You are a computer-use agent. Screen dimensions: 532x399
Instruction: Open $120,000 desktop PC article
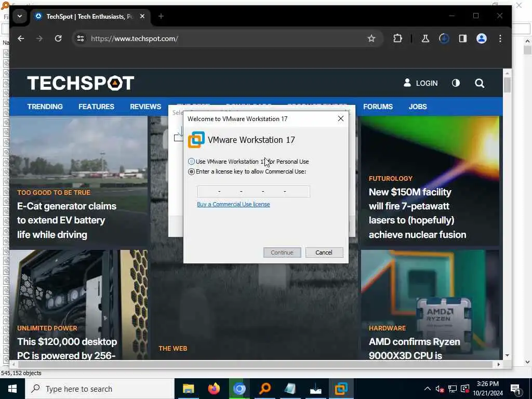click(67, 349)
